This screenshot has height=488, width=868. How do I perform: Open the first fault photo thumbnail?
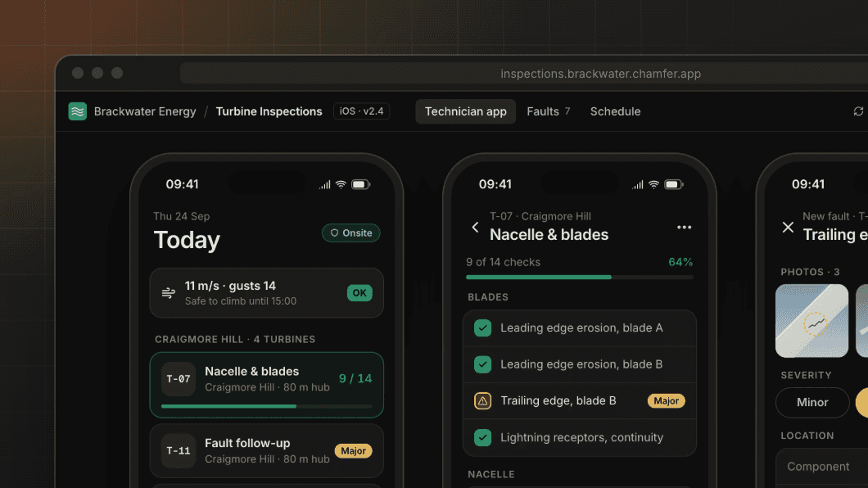click(x=811, y=321)
